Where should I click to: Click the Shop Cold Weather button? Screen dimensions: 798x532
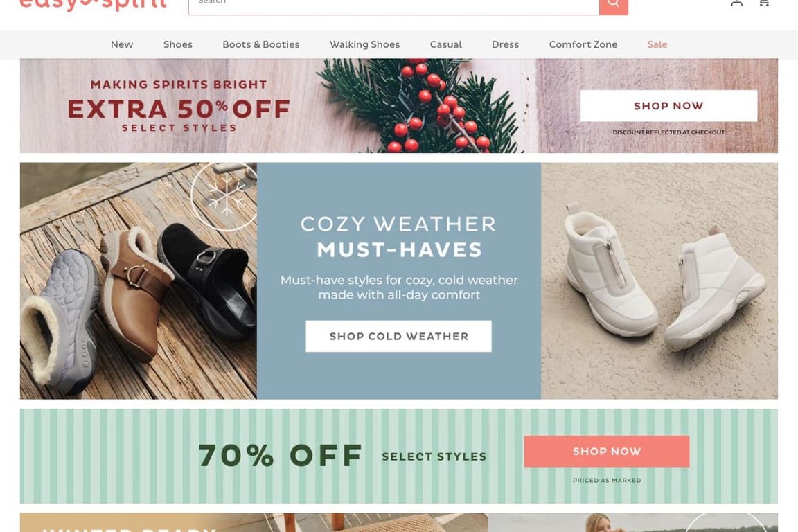398,336
